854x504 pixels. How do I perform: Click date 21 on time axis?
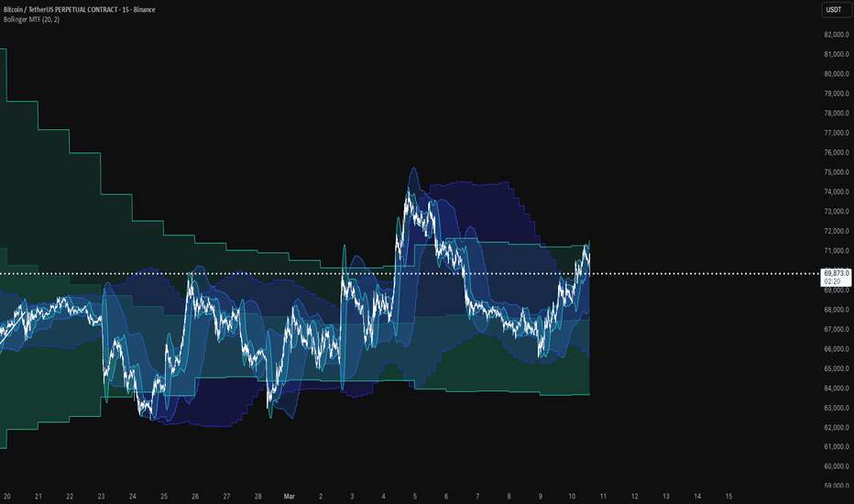coord(38,497)
